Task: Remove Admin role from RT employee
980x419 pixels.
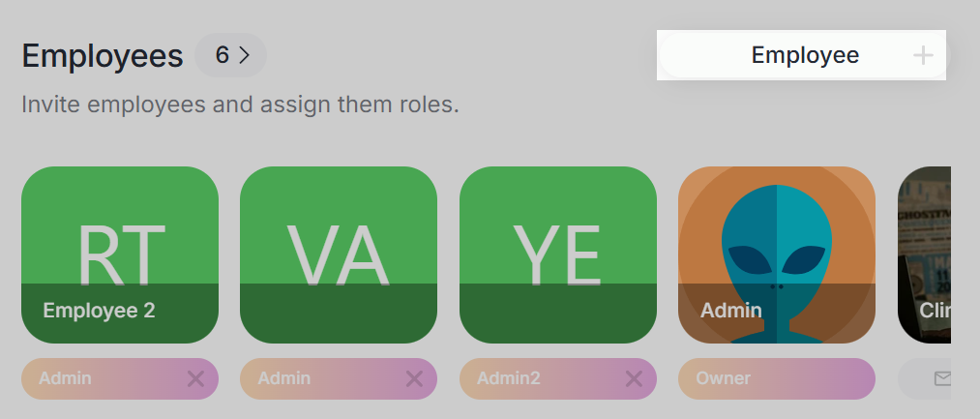Action: (x=195, y=378)
